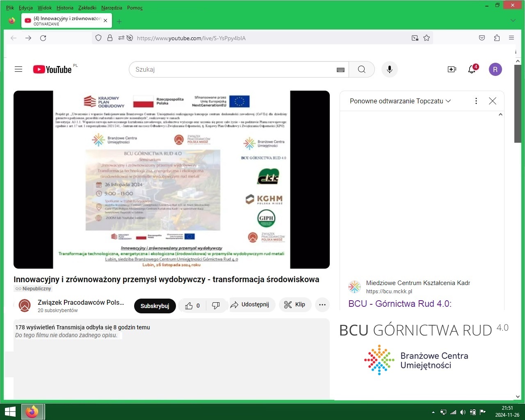Open the account avatar R menu
The height and width of the screenshot is (420, 525).
495,69
